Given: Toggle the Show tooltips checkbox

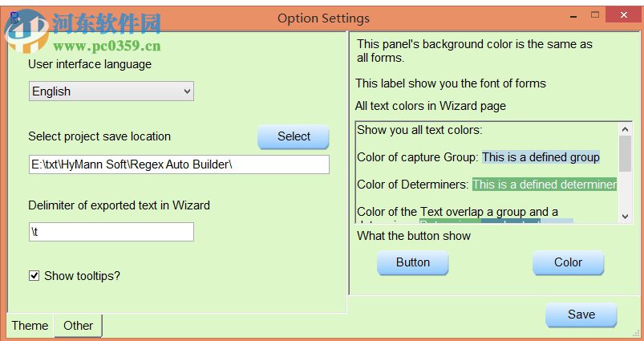Looking at the screenshot, I should 34,276.
